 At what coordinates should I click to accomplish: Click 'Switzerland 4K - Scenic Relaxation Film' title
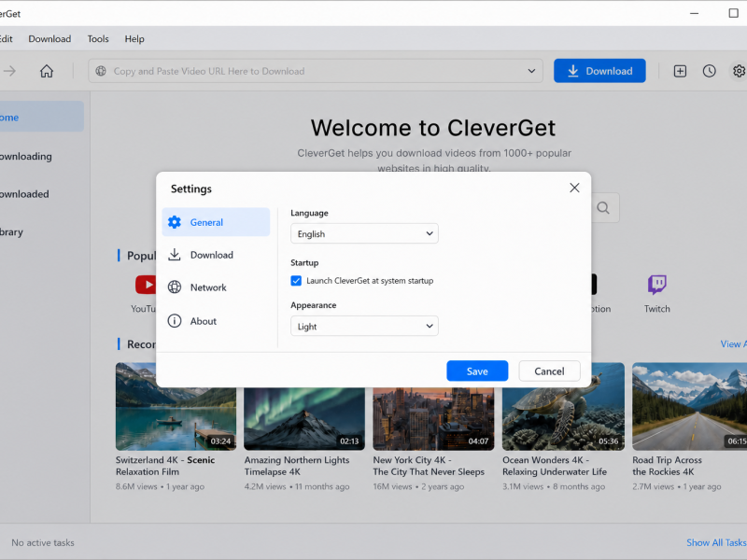[x=165, y=466]
